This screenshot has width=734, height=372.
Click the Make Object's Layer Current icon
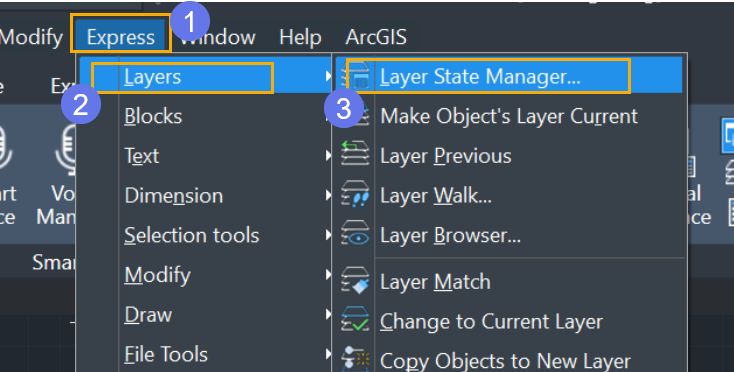(x=360, y=117)
